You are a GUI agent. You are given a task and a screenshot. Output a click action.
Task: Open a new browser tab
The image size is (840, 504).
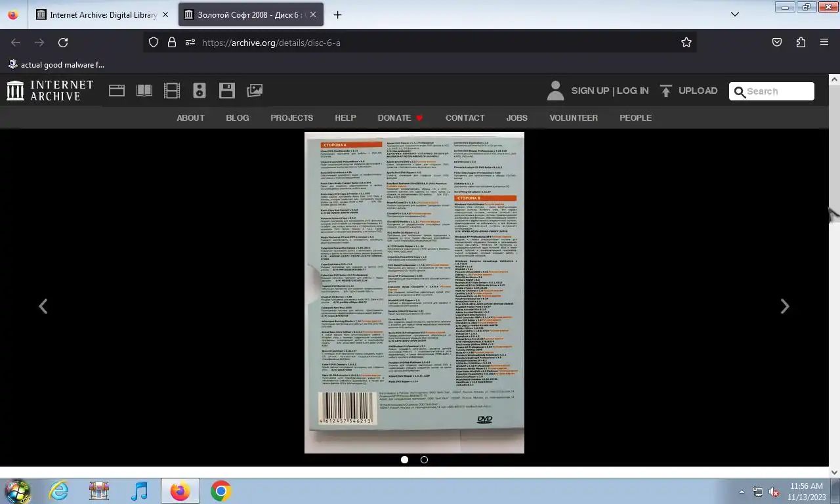pos(337,14)
